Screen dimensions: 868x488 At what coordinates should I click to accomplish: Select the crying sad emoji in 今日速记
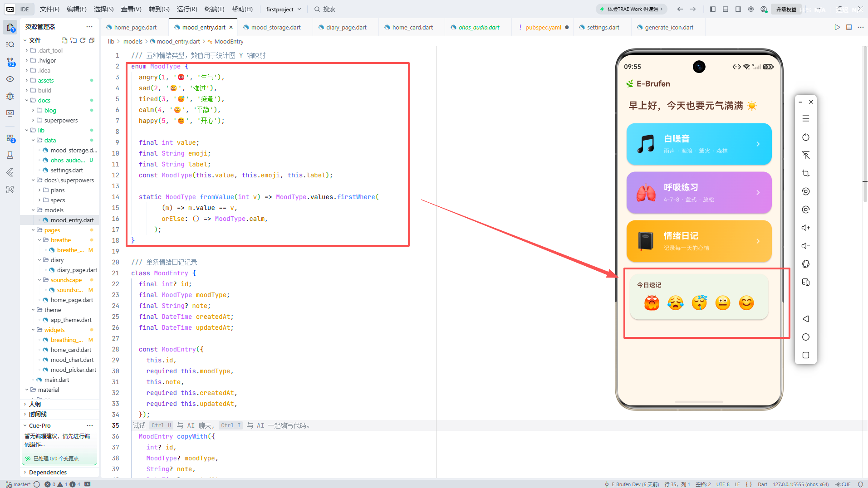pyautogui.click(x=675, y=303)
